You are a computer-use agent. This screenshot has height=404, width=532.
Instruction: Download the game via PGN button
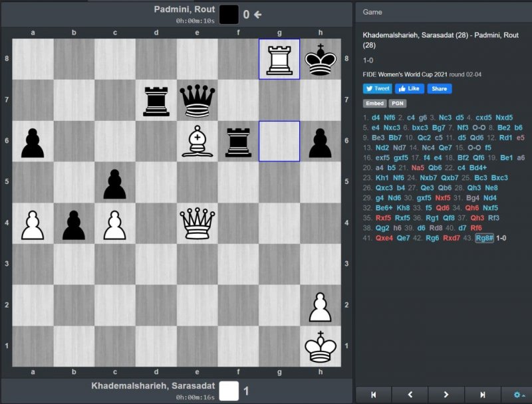[x=398, y=104]
